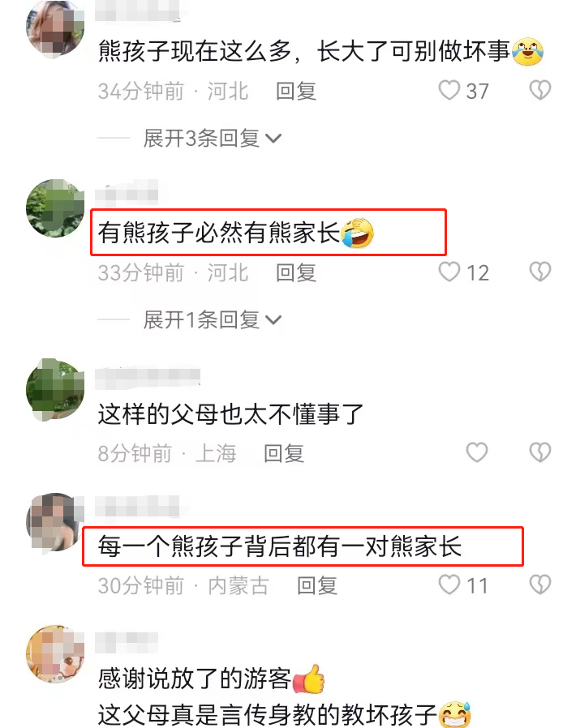Open avatar of 熊孩子现在这么多 commenter
Image resolution: width=563 pixels, height=728 pixels.
click(55, 29)
